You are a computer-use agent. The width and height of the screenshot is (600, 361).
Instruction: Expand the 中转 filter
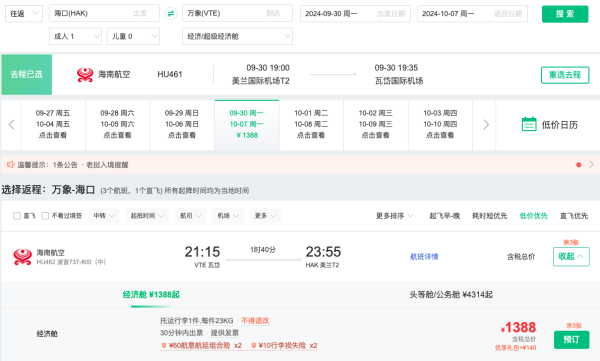pyautogui.click(x=104, y=216)
